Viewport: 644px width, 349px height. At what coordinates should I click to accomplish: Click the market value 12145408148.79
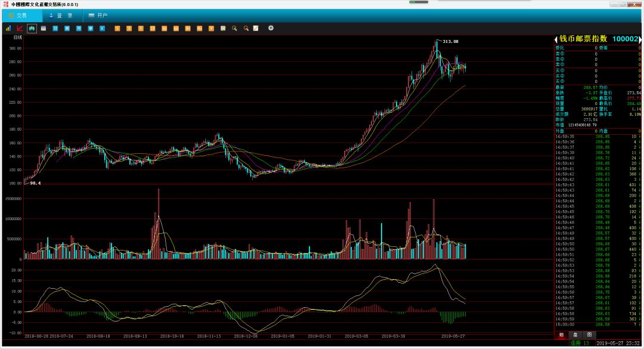pos(583,125)
